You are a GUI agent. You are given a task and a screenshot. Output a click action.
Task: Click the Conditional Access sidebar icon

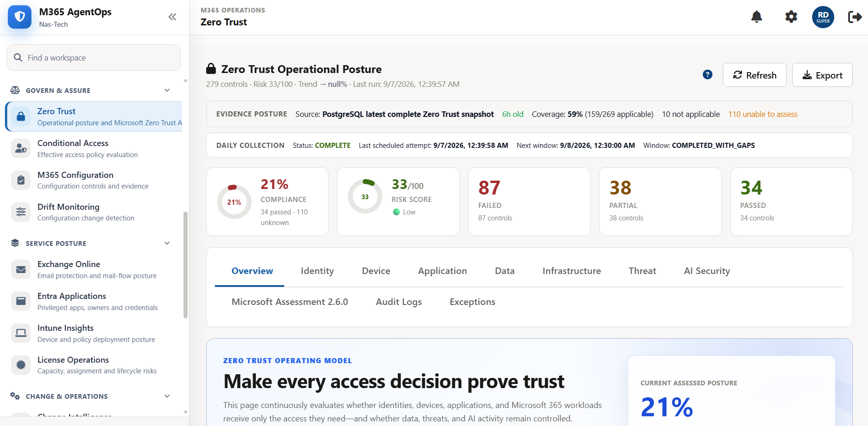[x=21, y=148]
